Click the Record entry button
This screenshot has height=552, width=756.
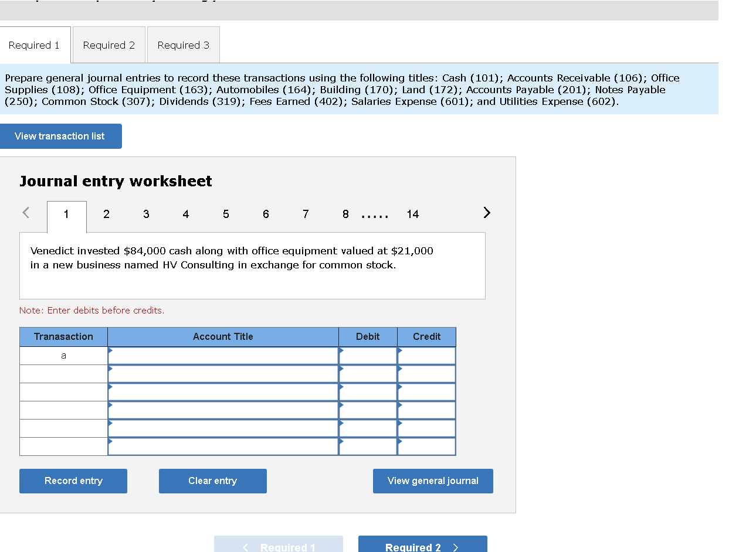pos(73,481)
